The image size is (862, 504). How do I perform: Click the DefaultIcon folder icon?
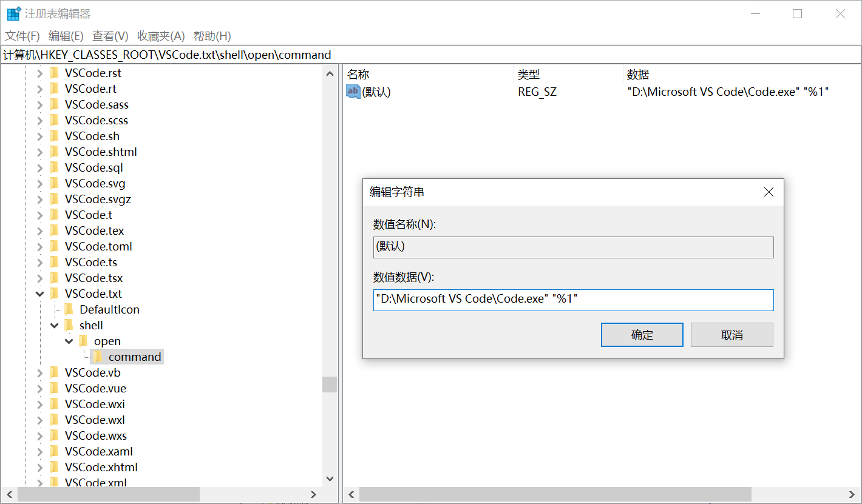pyautogui.click(x=69, y=309)
